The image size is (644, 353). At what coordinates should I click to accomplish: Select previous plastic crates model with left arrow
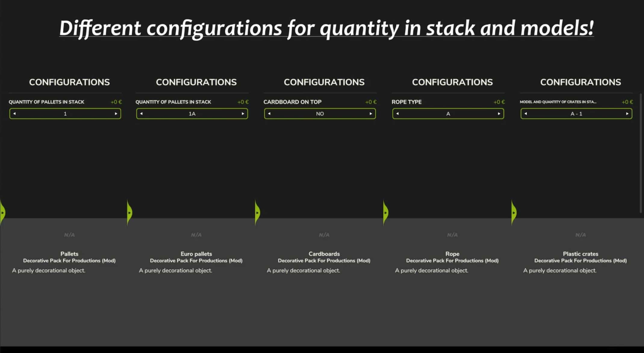[526, 114]
